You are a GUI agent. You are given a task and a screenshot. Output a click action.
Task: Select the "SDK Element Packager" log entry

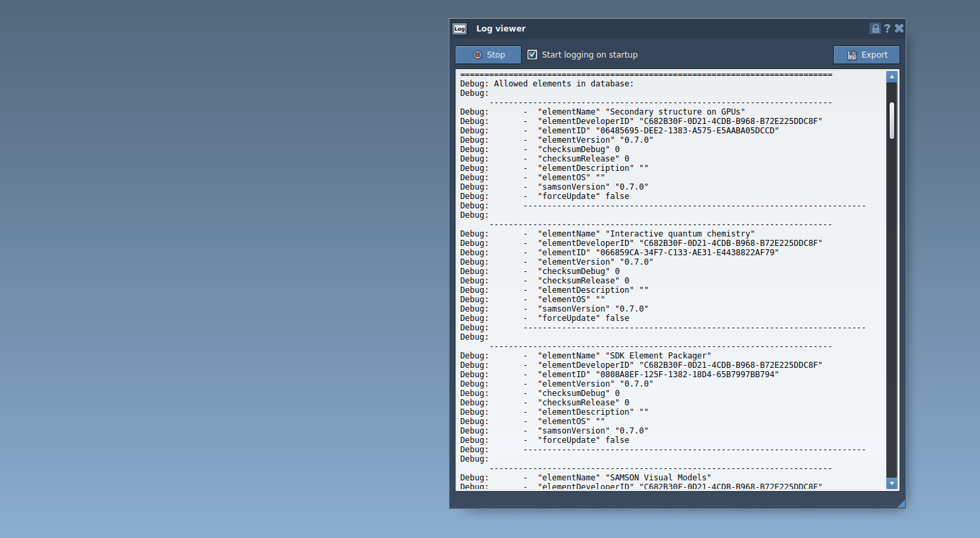click(658, 356)
